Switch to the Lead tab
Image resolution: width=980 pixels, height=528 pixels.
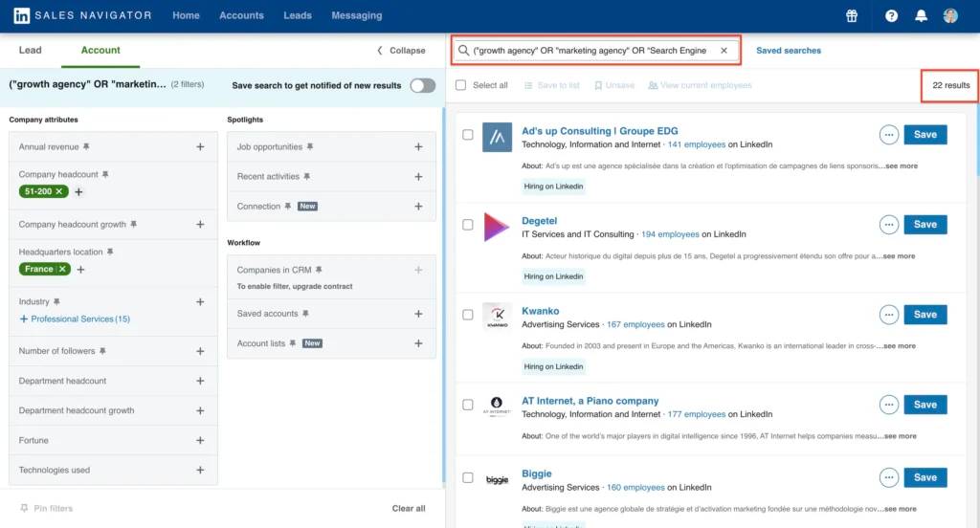tap(30, 51)
